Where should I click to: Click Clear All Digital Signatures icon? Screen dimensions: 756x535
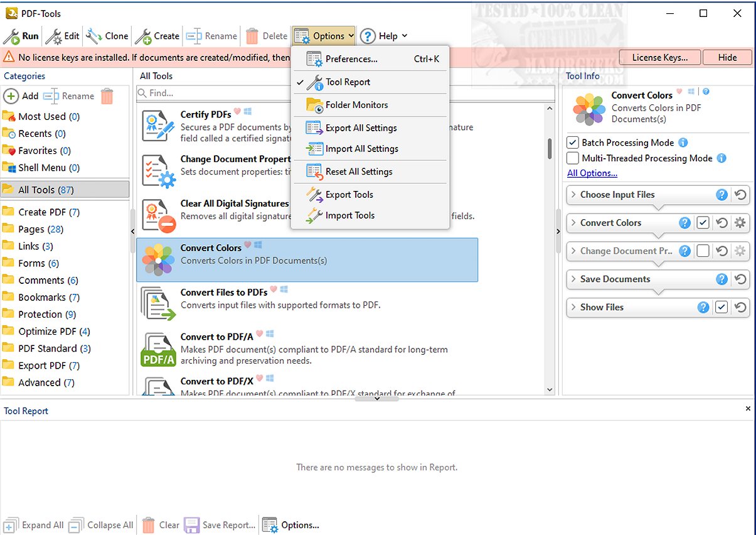(158, 215)
